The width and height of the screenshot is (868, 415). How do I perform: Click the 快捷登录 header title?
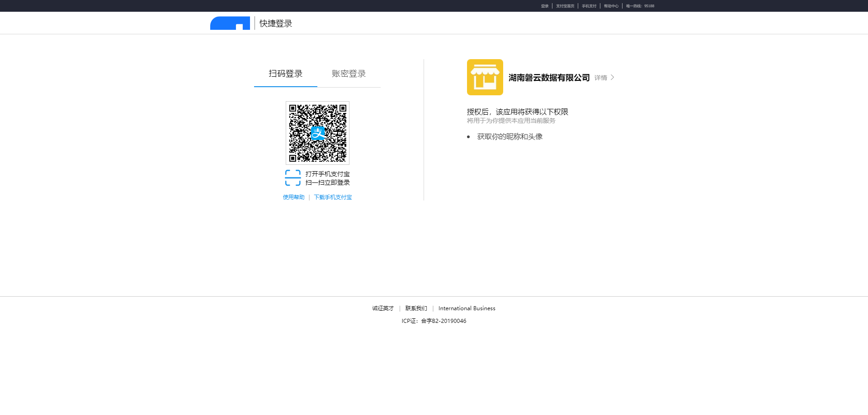(x=276, y=23)
